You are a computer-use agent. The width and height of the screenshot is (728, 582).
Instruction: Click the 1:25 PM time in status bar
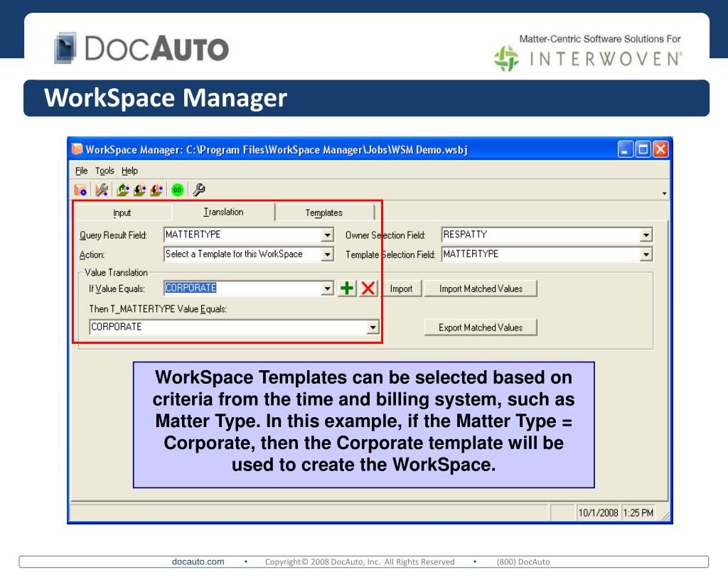pyautogui.click(x=638, y=513)
